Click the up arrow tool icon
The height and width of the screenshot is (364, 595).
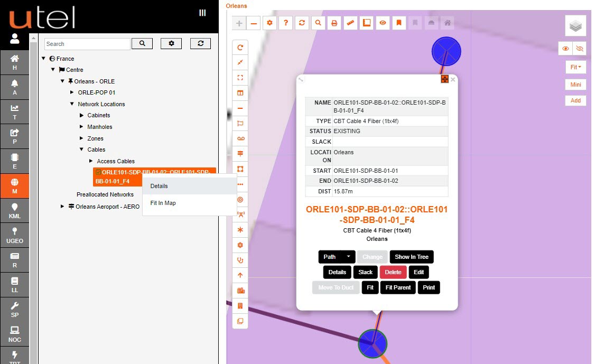click(240, 276)
